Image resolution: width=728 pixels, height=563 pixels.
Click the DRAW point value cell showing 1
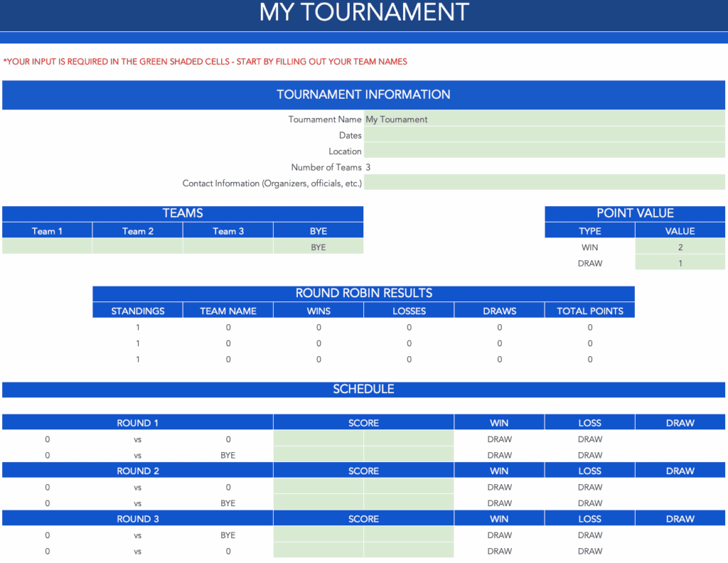click(680, 263)
